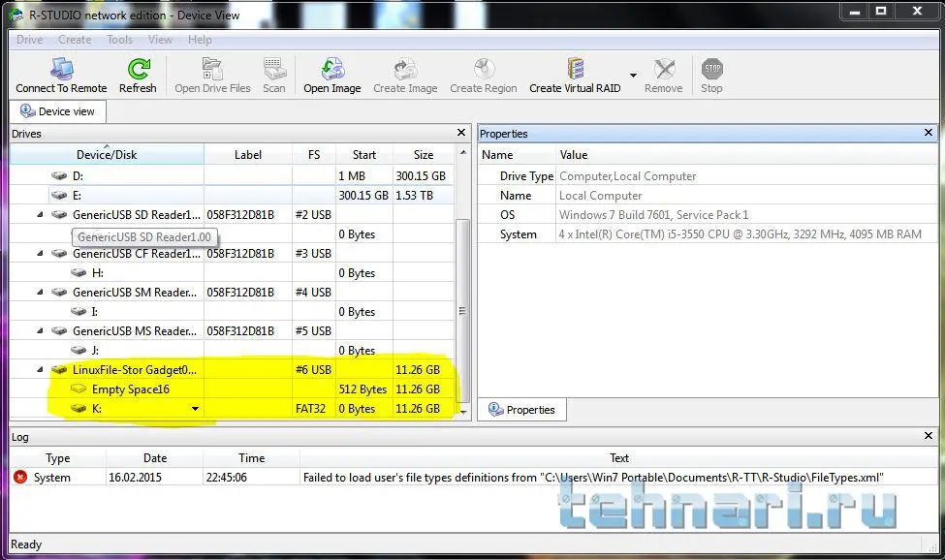
Task: Click the Intel Core i5-3550 System value
Action: click(740, 234)
